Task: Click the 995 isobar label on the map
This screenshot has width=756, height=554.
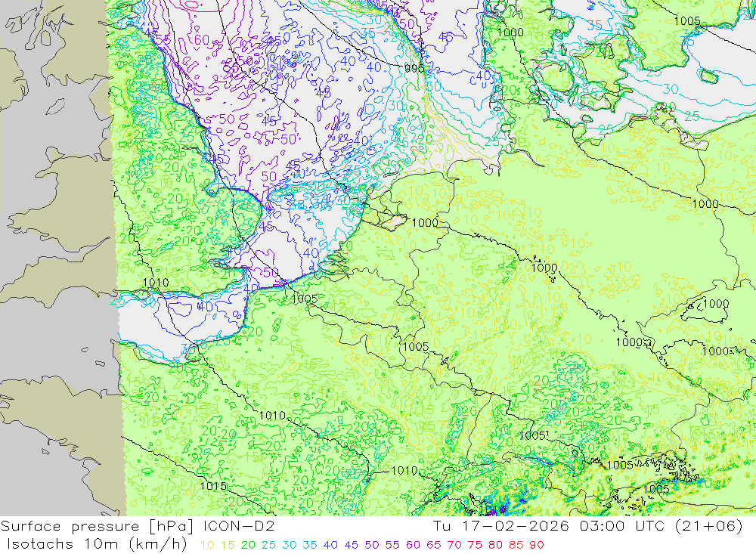Action: coord(414,69)
